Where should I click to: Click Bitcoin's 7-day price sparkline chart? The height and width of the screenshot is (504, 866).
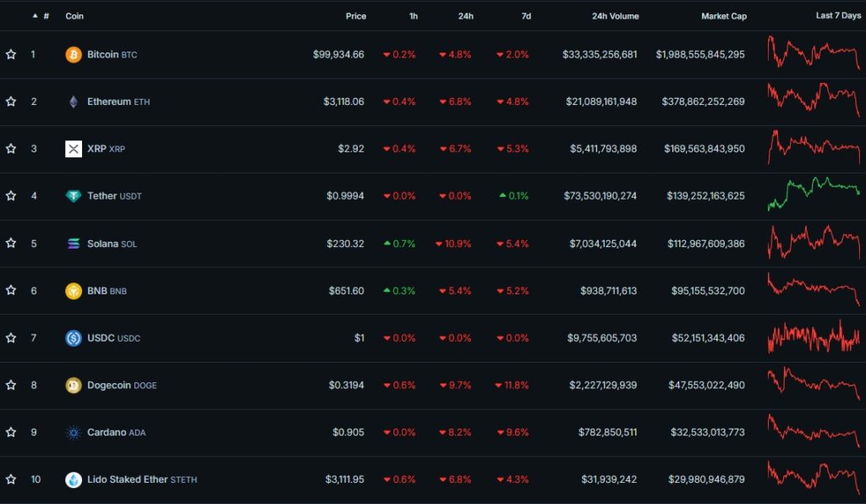(812, 53)
